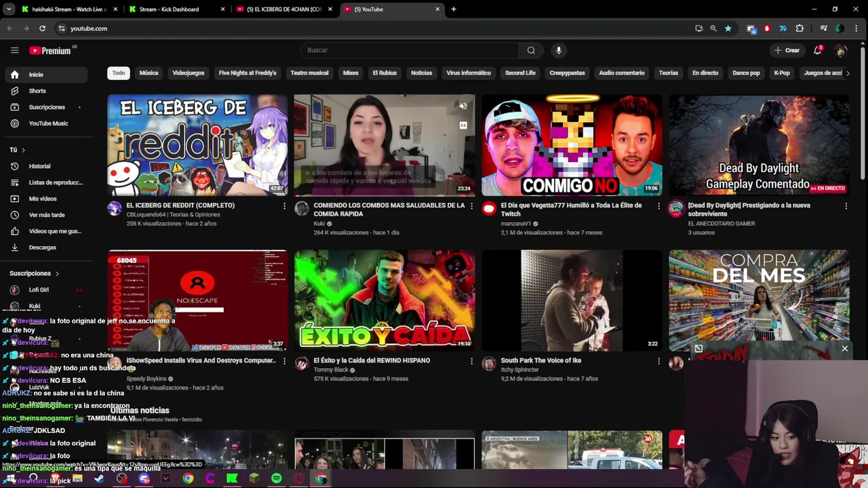The width and height of the screenshot is (868, 488).
Task: Open the notifications bell
Action: click(x=818, y=50)
